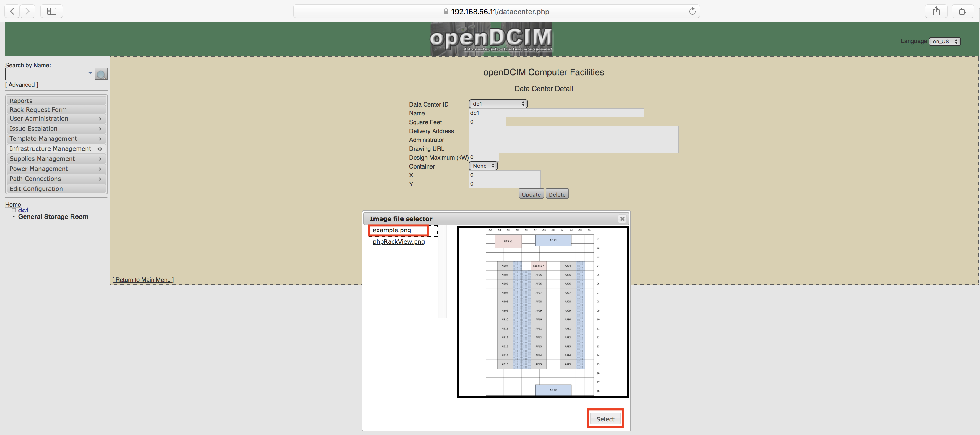Choose example.png in file list
This screenshot has width=980, height=435.
pyautogui.click(x=391, y=230)
